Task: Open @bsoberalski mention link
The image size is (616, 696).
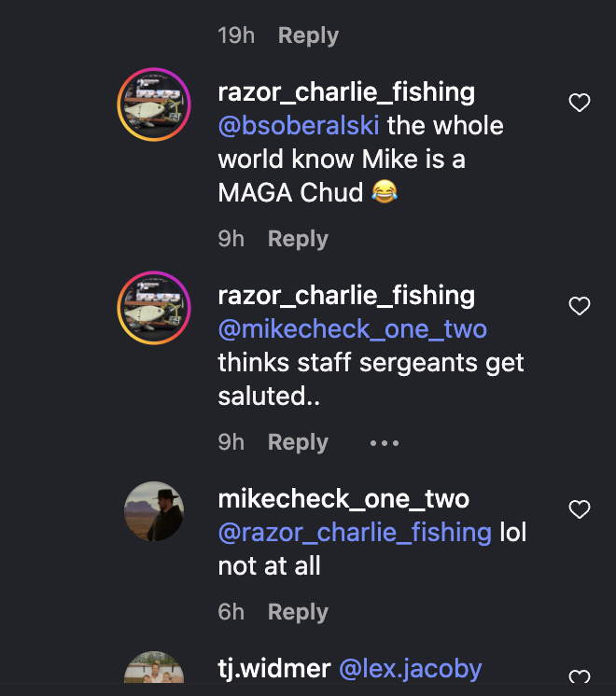Action: coord(299,125)
